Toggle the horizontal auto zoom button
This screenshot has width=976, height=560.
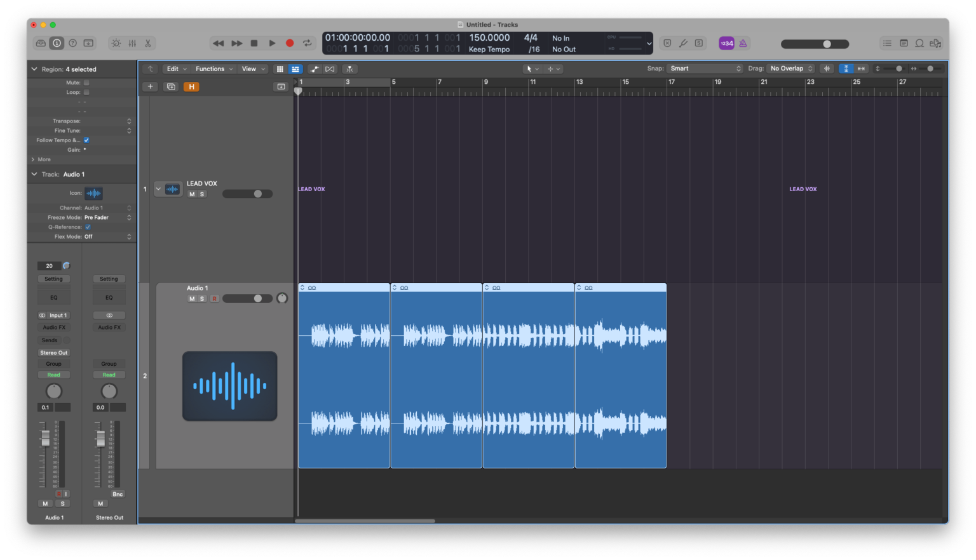point(862,69)
